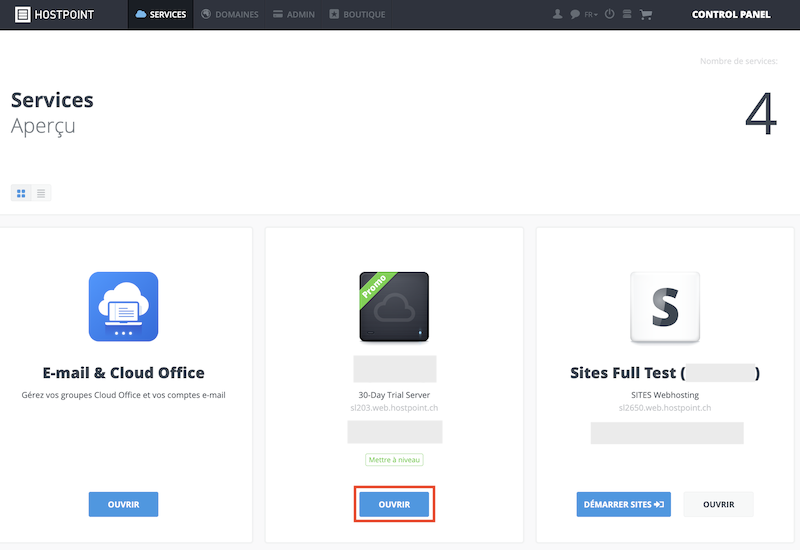Click the user account icon
800x550 pixels.
[558, 14]
